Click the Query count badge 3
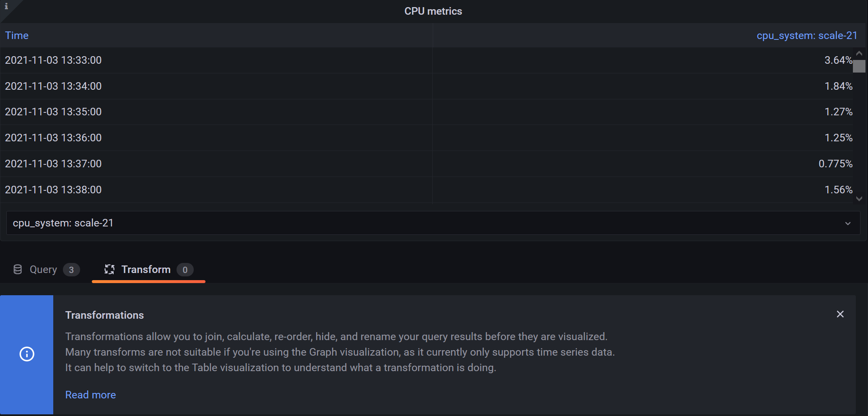Viewport: 868px width, 416px height. [71, 270]
